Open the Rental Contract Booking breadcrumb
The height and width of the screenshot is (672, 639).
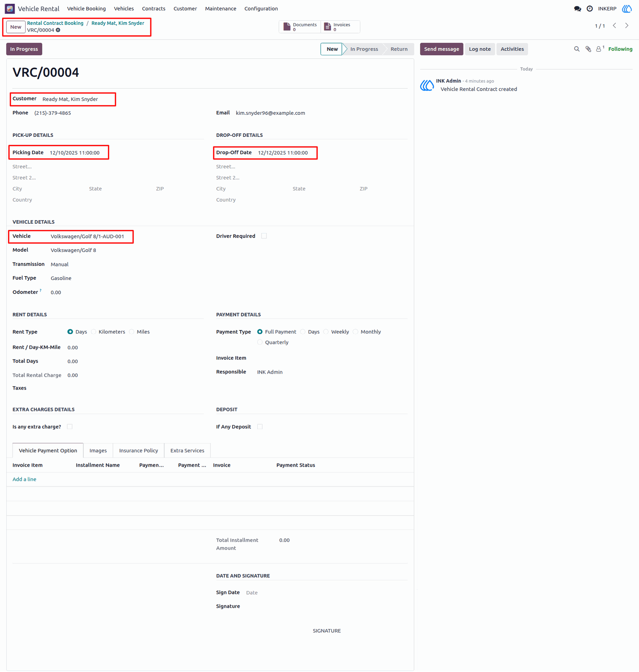point(55,23)
